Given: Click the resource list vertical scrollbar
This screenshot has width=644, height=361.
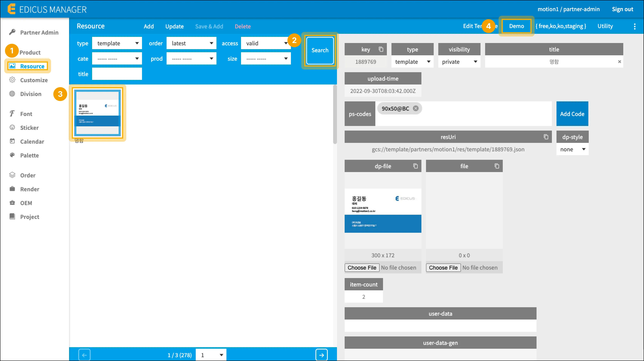Looking at the screenshot, I should [335, 114].
